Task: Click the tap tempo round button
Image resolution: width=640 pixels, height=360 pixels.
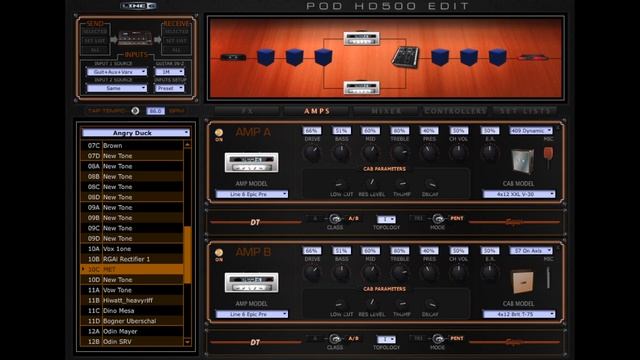Action: click(x=135, y=111)
